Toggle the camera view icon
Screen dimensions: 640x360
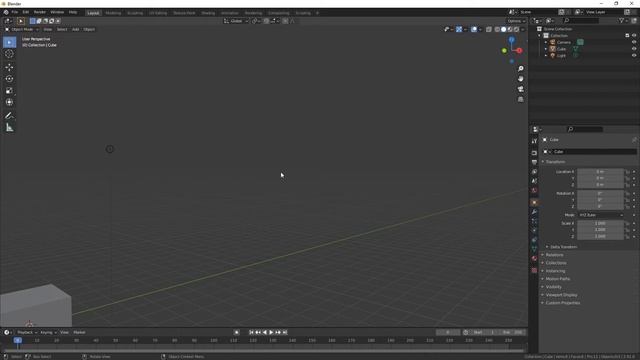click(x=520, y=89)
